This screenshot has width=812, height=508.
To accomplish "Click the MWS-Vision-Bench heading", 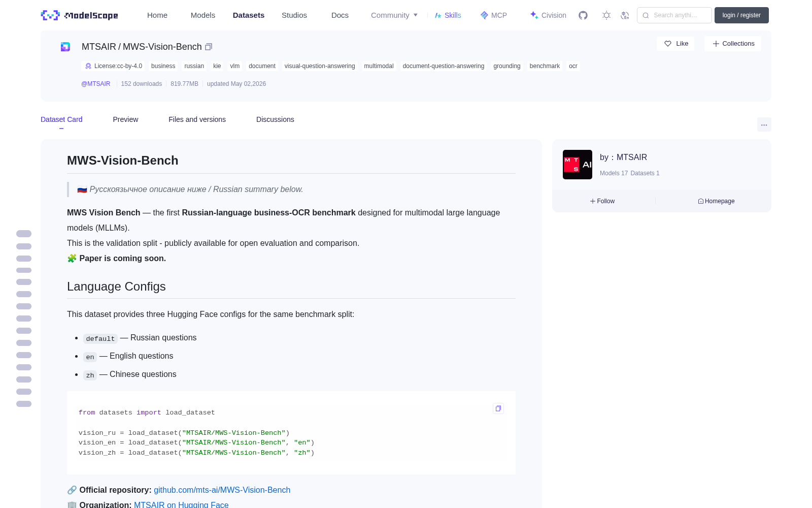I will coord(123,161).
